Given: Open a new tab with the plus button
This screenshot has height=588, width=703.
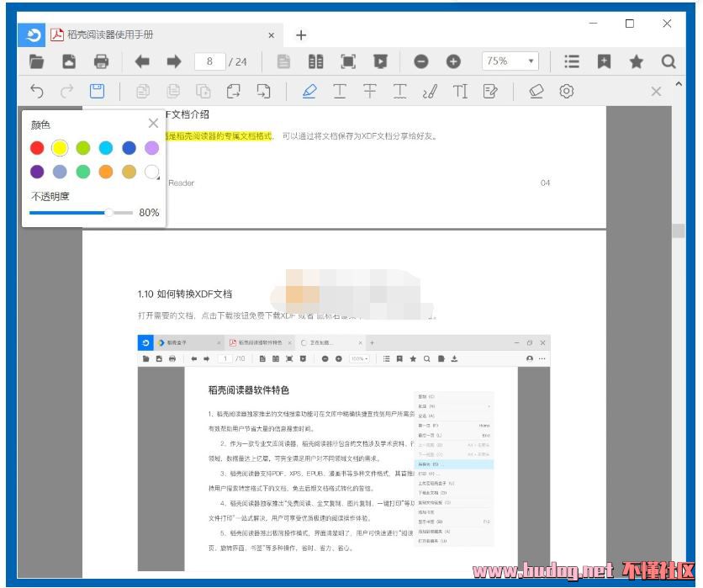Looking at the screenshot, I should click(301, 35).
